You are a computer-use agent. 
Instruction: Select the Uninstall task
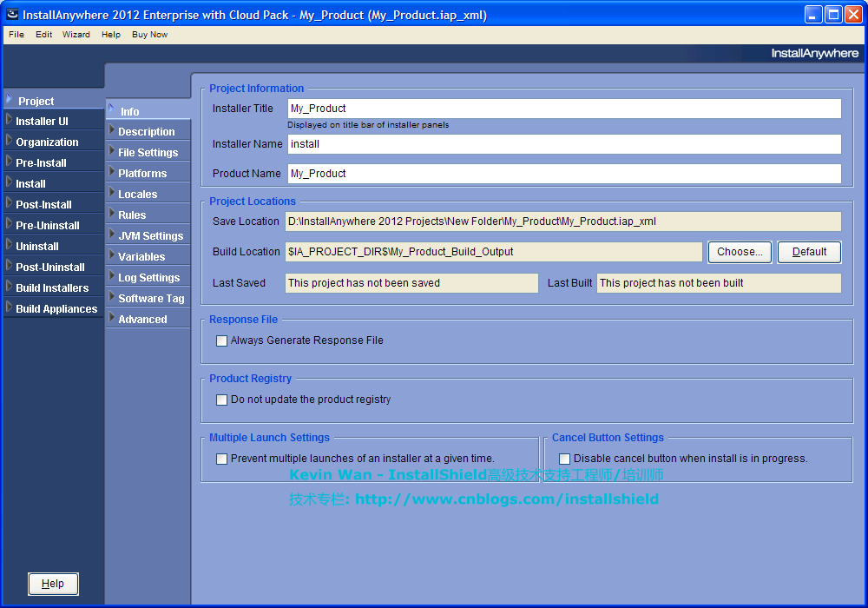pos(54,247)
